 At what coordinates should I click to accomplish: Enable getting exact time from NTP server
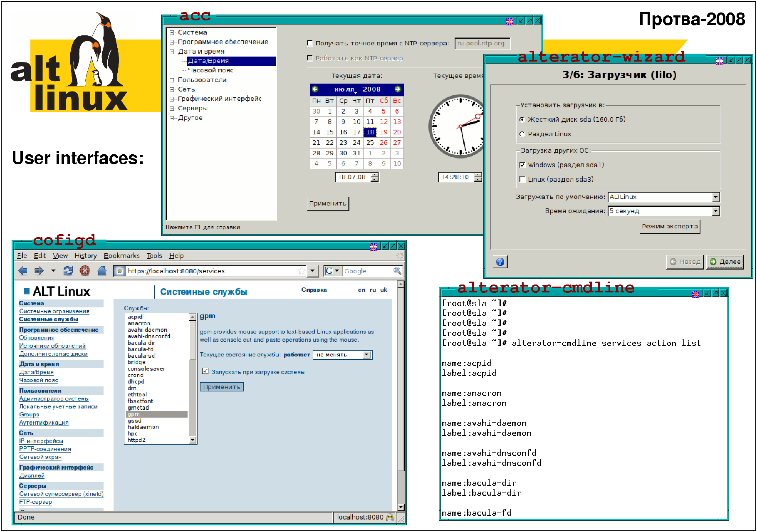point(310,43)
